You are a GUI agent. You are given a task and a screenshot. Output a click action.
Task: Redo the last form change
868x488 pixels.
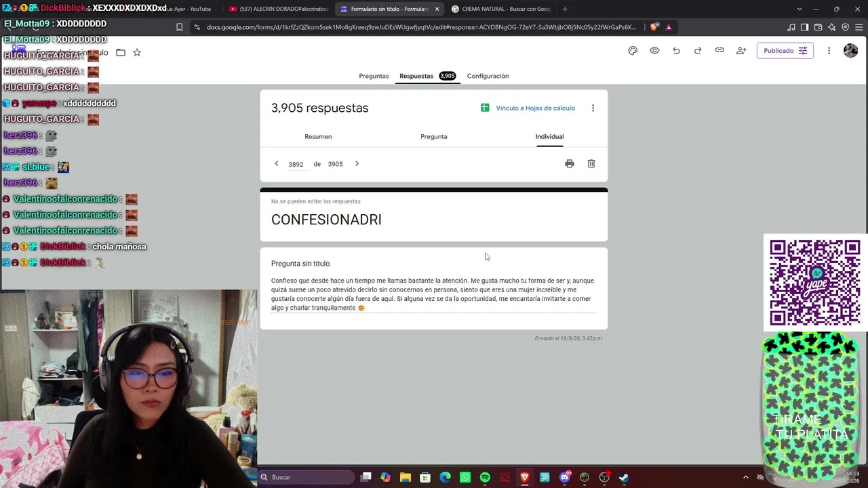click(698, 51)
